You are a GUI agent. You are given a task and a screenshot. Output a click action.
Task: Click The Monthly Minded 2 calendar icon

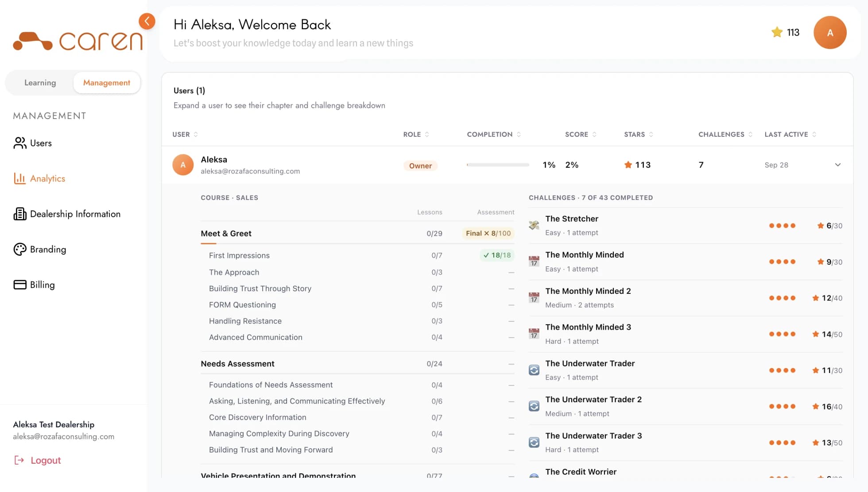534,298
